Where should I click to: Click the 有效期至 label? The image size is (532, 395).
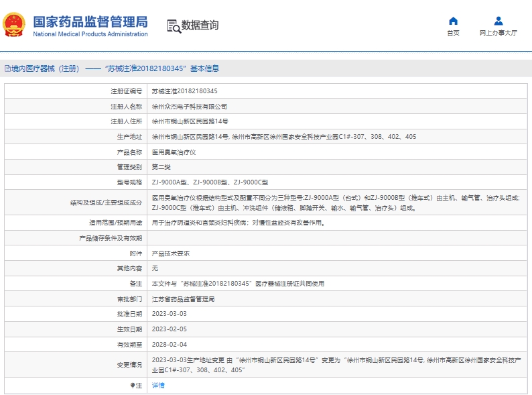pyautogui.click(x=129, y=345)
